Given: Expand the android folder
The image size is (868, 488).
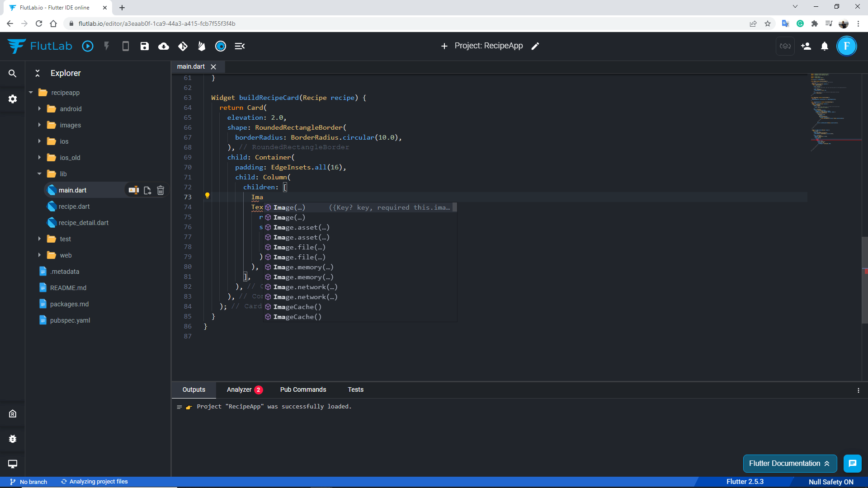Looking at the screenshot, I should click(x=39, y=109).
